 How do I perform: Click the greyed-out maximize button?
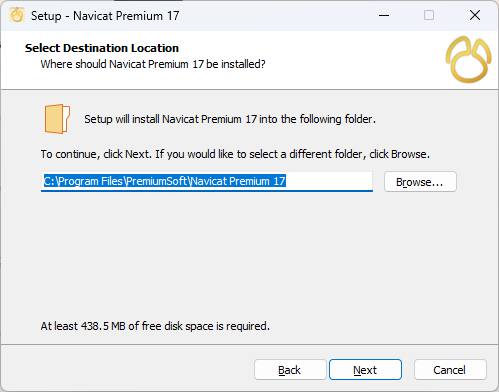(x=429, y=15)
